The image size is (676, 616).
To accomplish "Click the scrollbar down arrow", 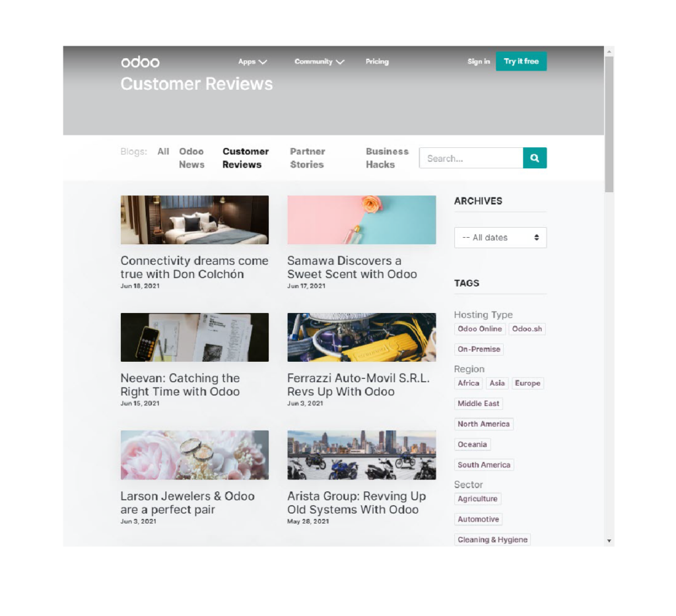I will (x=609, y=541).
